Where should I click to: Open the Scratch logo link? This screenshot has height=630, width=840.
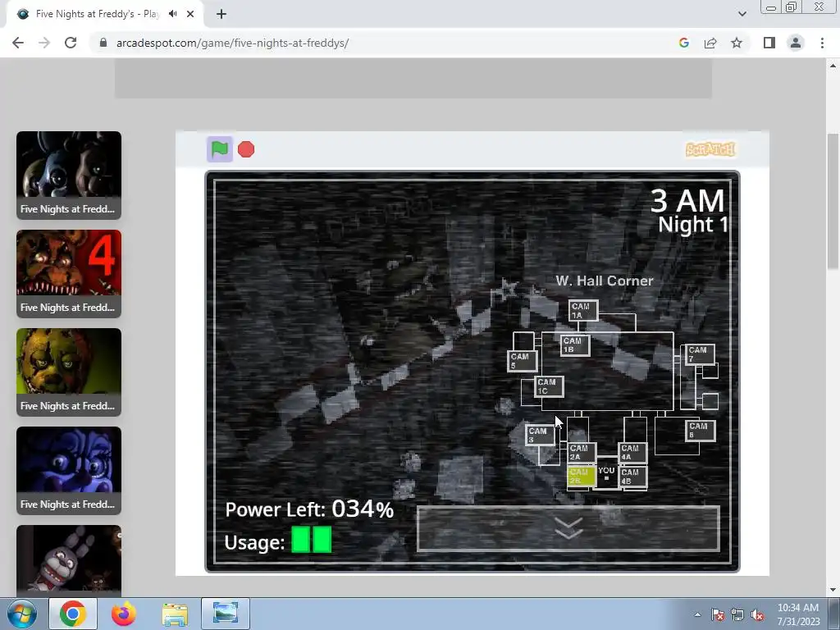pyautogui.click(x=710, y=149)
